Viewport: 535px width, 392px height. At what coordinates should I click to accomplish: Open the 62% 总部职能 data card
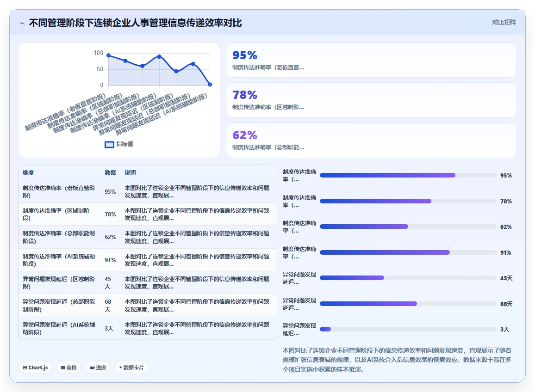coord(371,140)
